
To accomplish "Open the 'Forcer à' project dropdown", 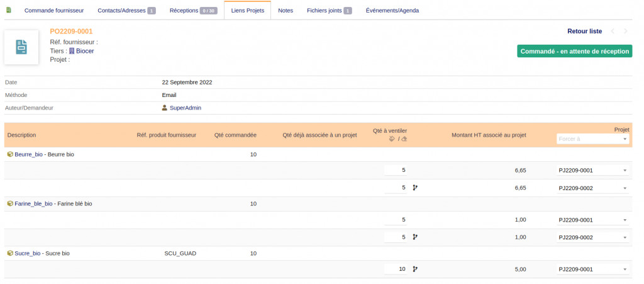I will coord(593,139).
